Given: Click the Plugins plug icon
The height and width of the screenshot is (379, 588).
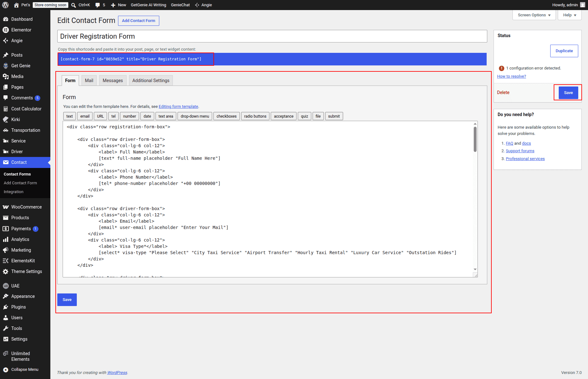Looking at the screenshot, I should (6, 307).
